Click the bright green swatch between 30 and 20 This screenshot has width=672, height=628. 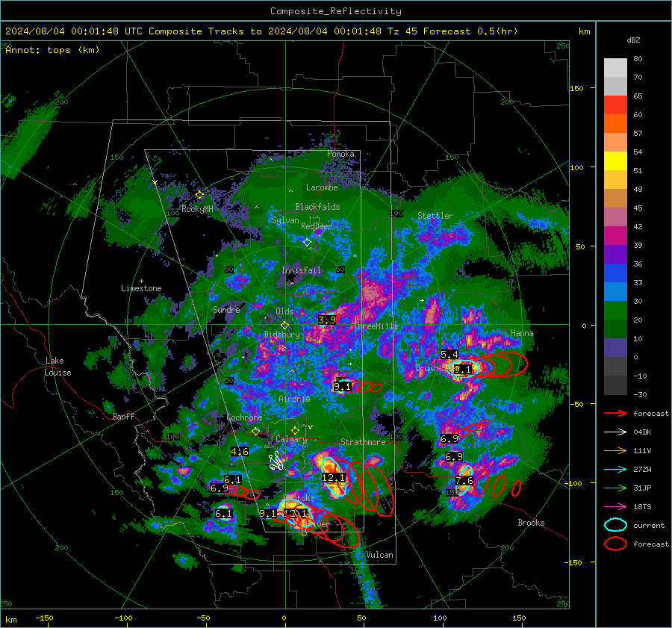point(615,311)
